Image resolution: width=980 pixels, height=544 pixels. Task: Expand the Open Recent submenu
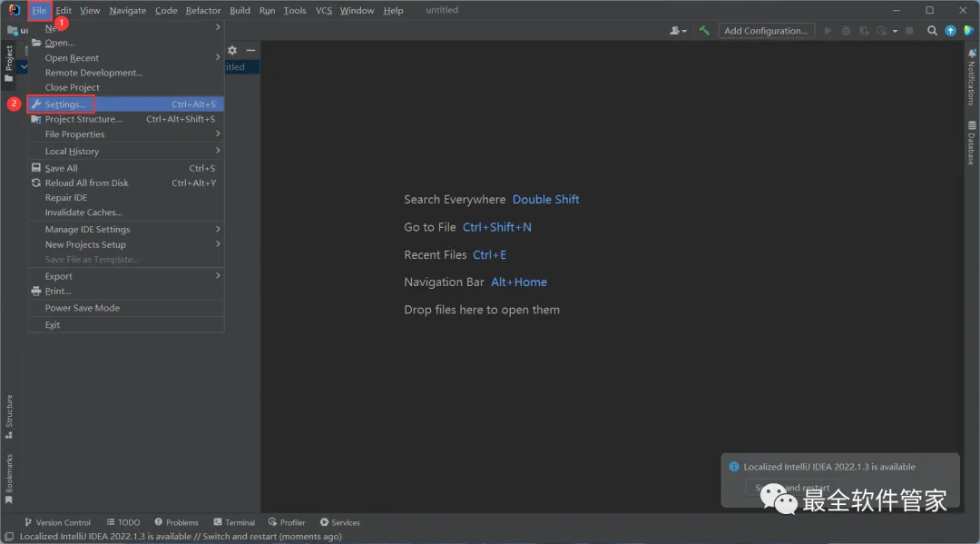pyautogui.click(x=125, y=57)
